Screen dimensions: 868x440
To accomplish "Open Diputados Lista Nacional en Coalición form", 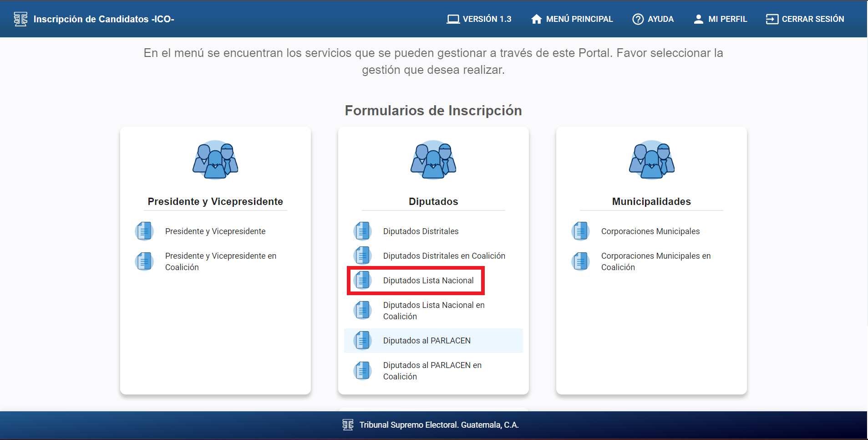I will pyautogui.click(x=434, y=311).
